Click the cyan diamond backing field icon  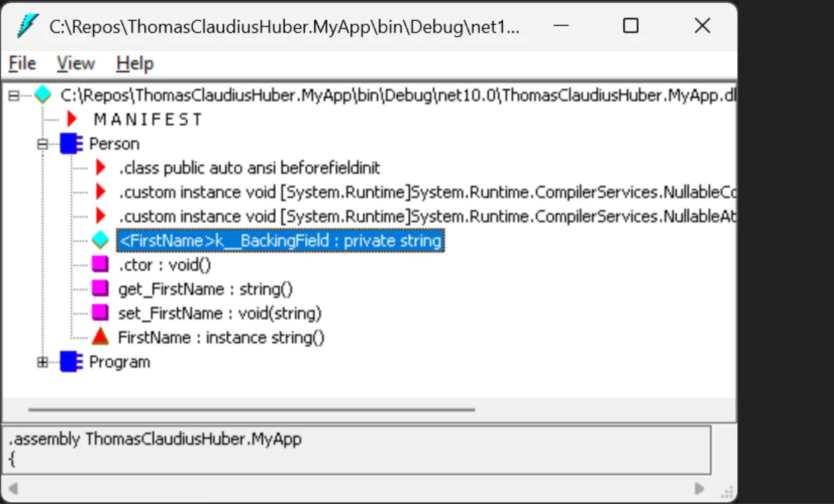click(x=100, y=240)
